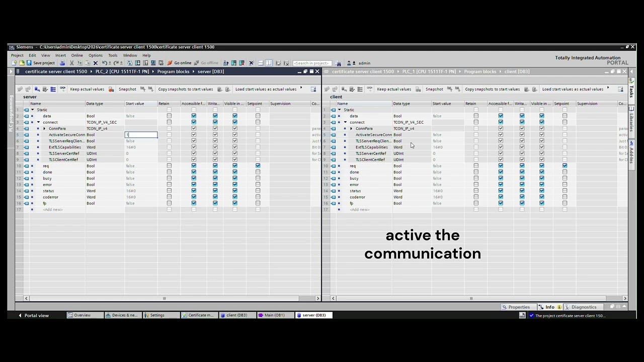Click the Redo arrow icon

(x=116, y=63)
